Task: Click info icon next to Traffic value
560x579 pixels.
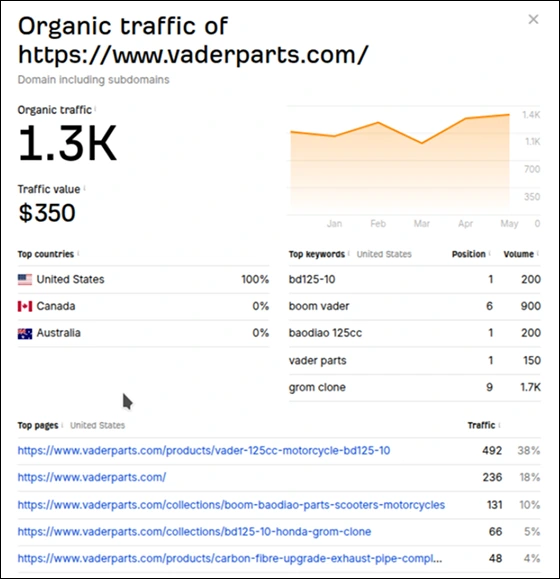Action: pos(85,188)
